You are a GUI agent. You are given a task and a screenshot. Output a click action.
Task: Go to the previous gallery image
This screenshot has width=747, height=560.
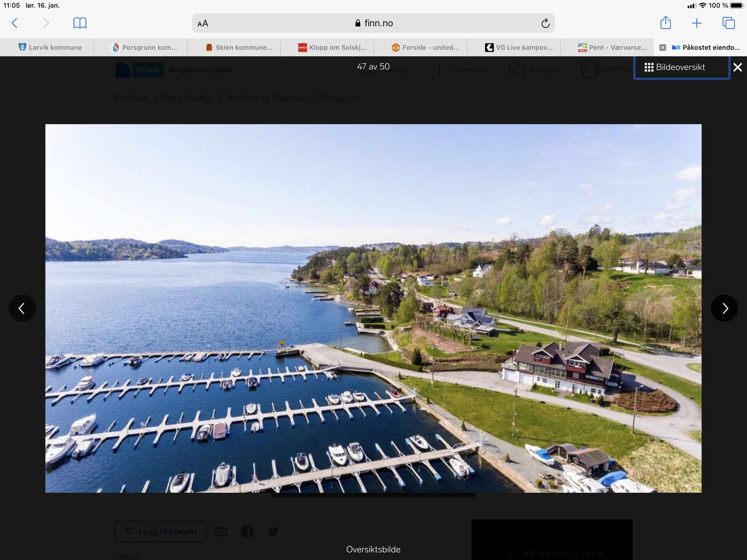coord(22,308)
